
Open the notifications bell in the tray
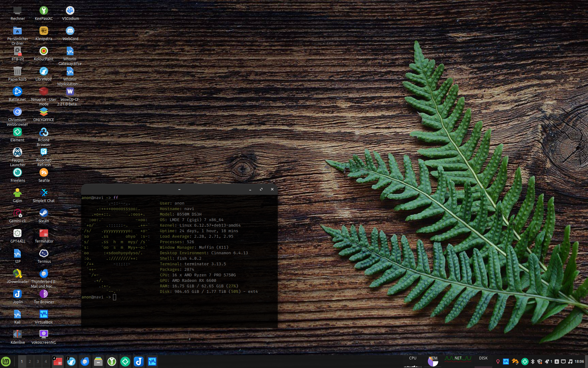click(x=547, y=362)
